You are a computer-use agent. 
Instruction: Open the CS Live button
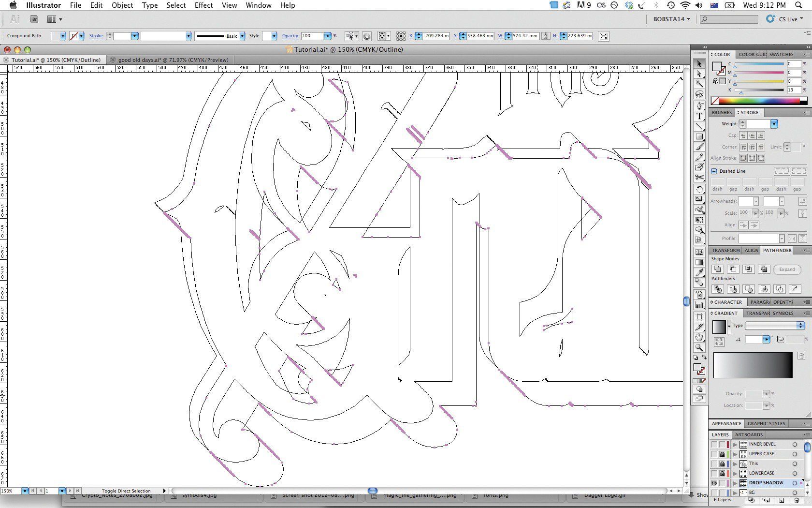coord(784,19)
